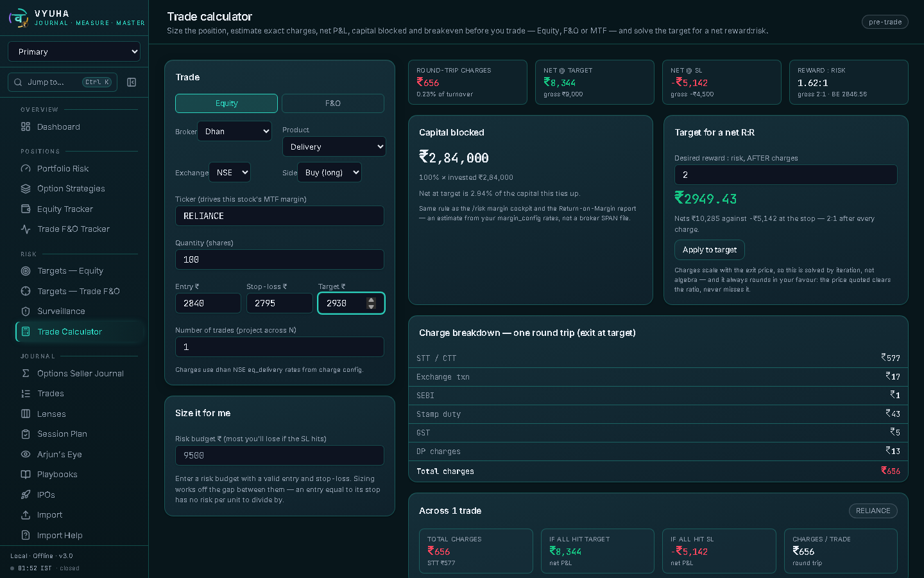The width and height of the screenshot is (924, 578).
Task: Click the Entry price field
Action: coord(208,303)
